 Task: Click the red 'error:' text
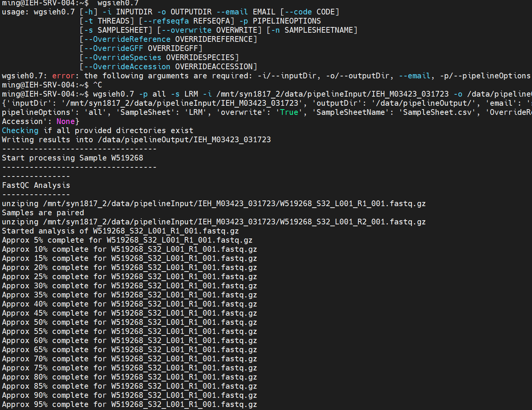click(x=65, y=76)
